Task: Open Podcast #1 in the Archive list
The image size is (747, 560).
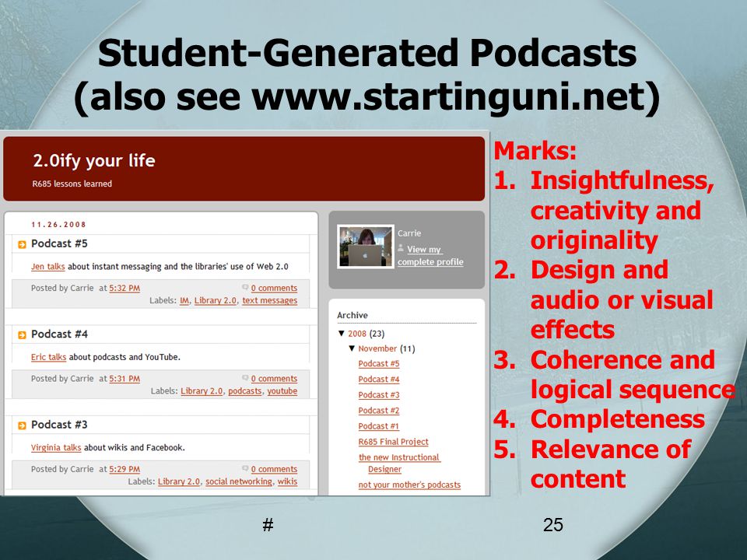Action: (379, 427)
